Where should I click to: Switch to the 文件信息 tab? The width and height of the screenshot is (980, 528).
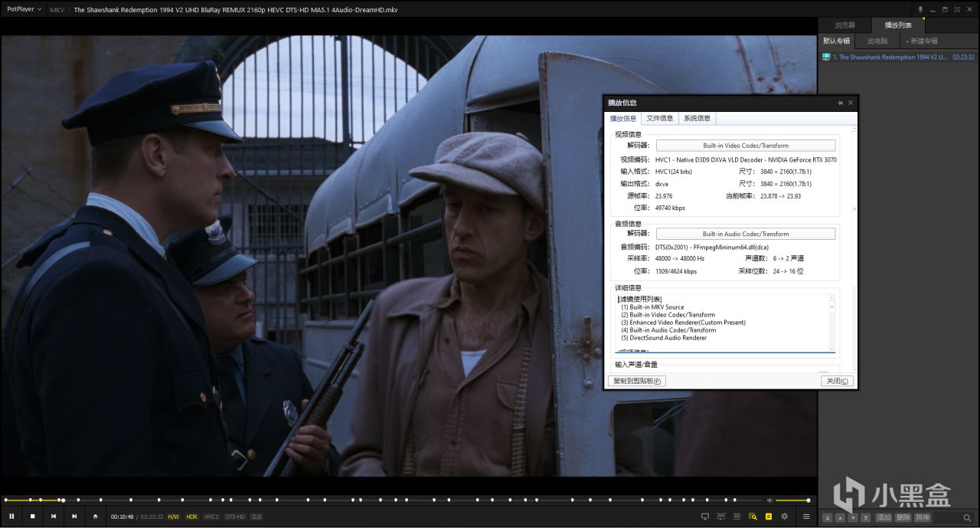(x=659, y=118)
